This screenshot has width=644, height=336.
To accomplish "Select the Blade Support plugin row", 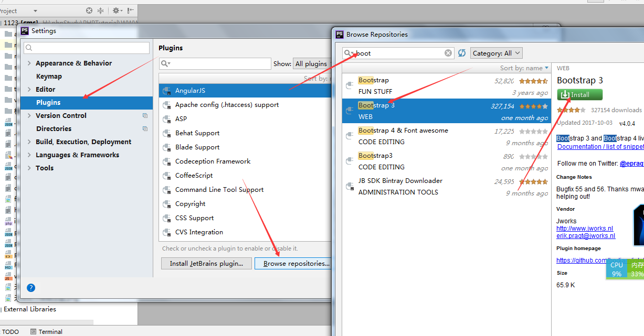I will [245, 147].
